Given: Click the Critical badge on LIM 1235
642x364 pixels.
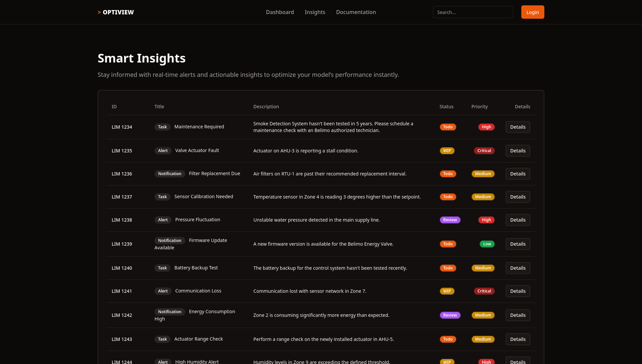Looking at the screenshot, I should (x=484, y=151).
